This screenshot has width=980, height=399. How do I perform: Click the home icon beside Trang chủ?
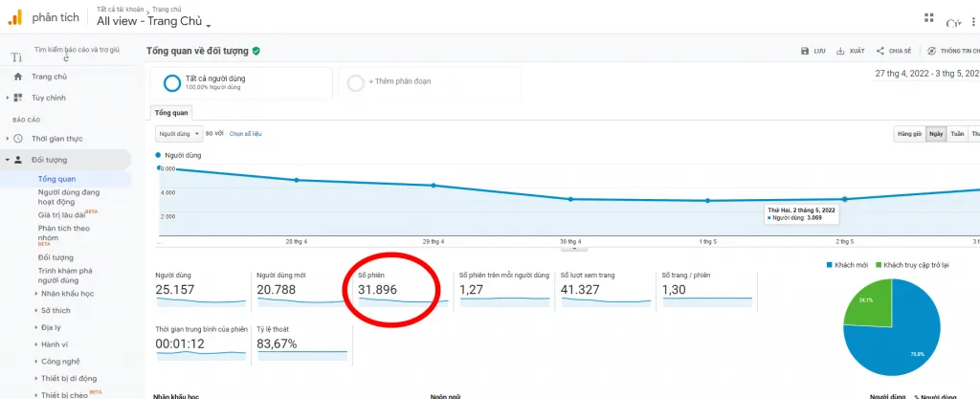pos(18,77)
